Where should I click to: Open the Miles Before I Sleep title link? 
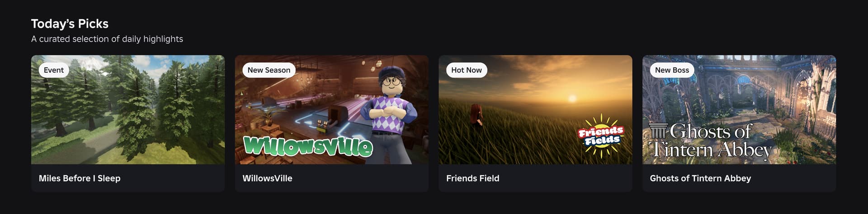click(80, 178)
